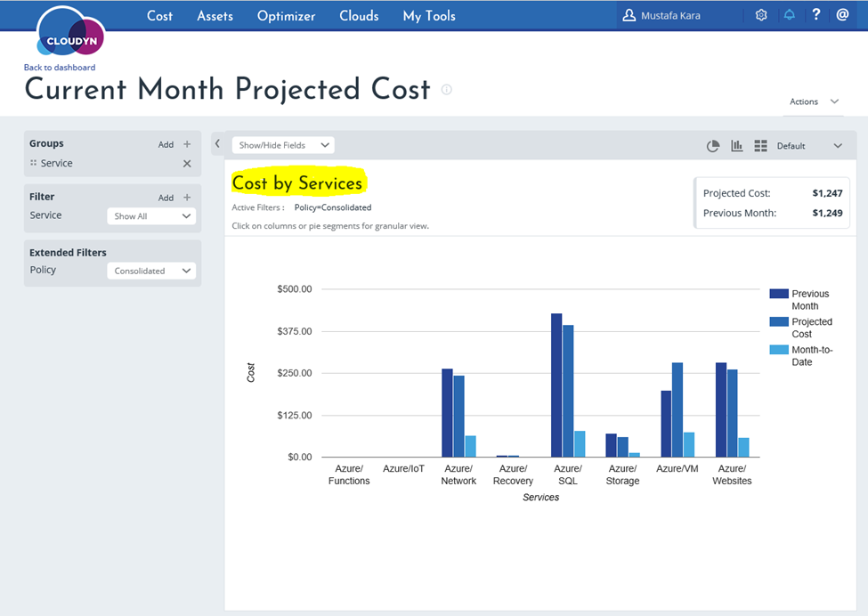Remove the Service group
The image size is (868, 616).
[x=187, y=163]
